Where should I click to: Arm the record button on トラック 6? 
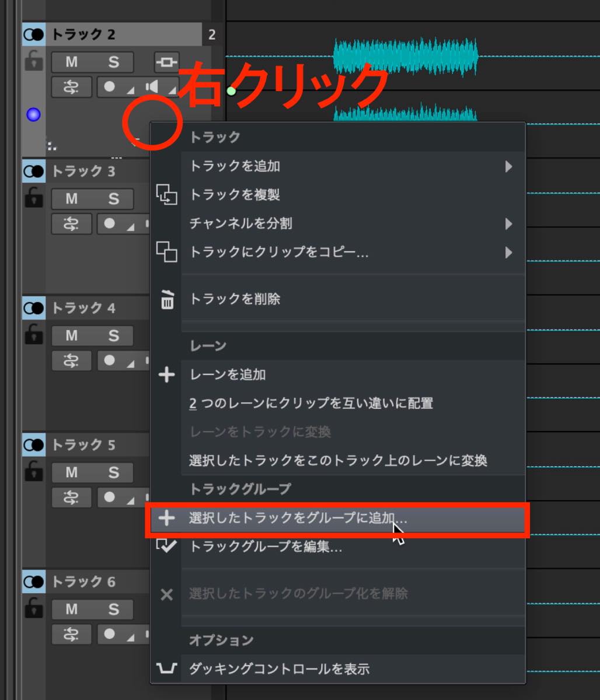(x=110, y=634)
